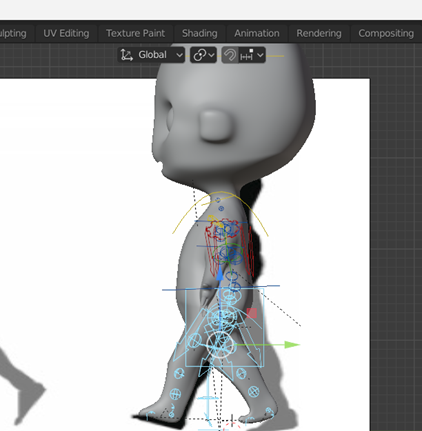Open the Texture Paint workspace tab
The width and height of the screenshot is (422, 431).
click(135, 33)
